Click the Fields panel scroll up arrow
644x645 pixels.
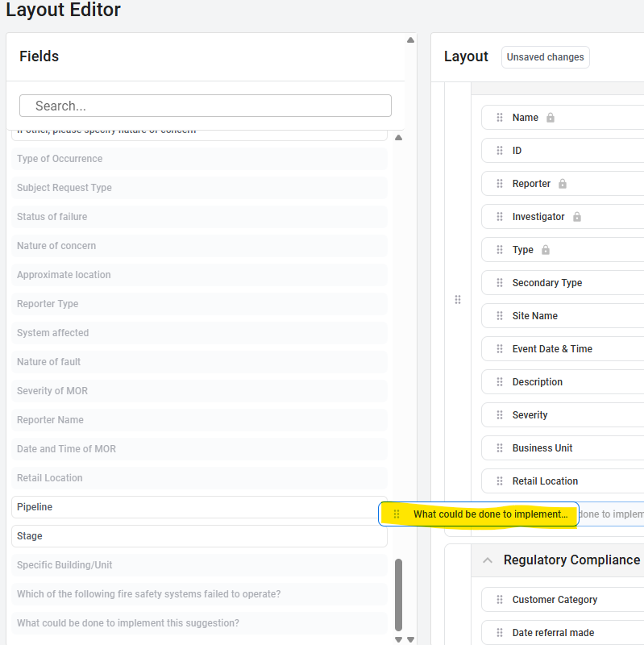tap(410, 40)
